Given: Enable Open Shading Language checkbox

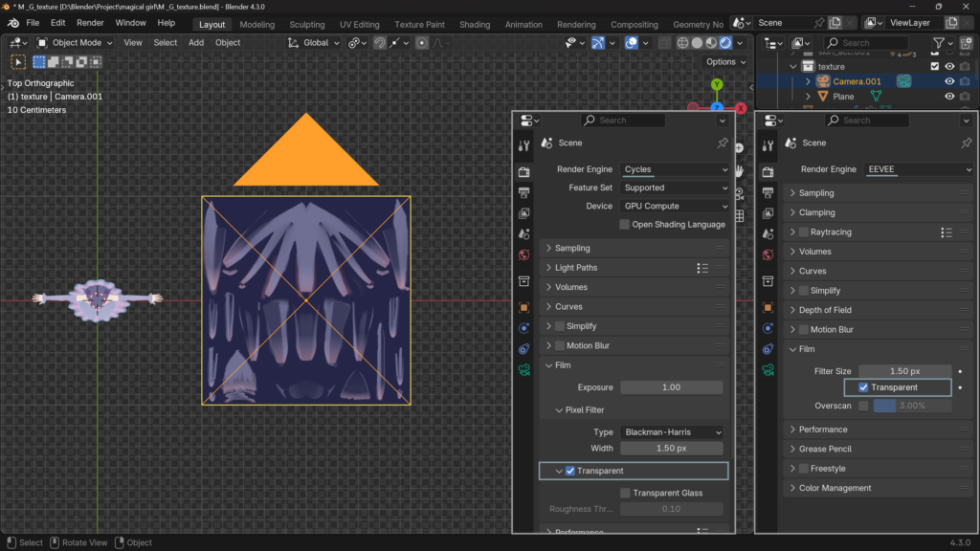Looking at the screenshot, I should tap(625, 225).
